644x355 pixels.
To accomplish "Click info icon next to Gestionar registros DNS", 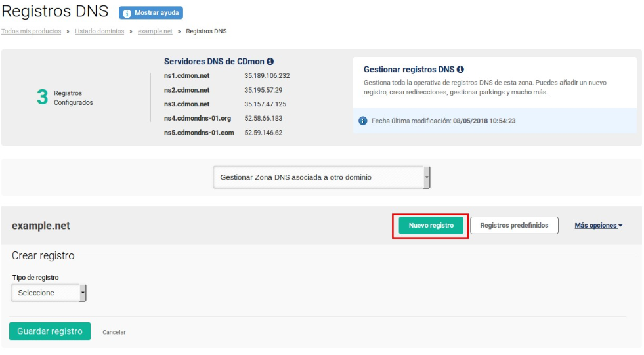I will (x=460, y=70).
